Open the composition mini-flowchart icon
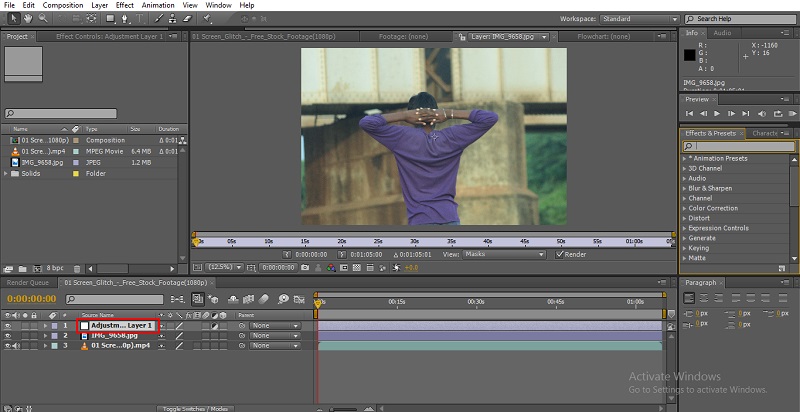Image resolution: width=800 pixels, height=412 pixels. (178, 299)
